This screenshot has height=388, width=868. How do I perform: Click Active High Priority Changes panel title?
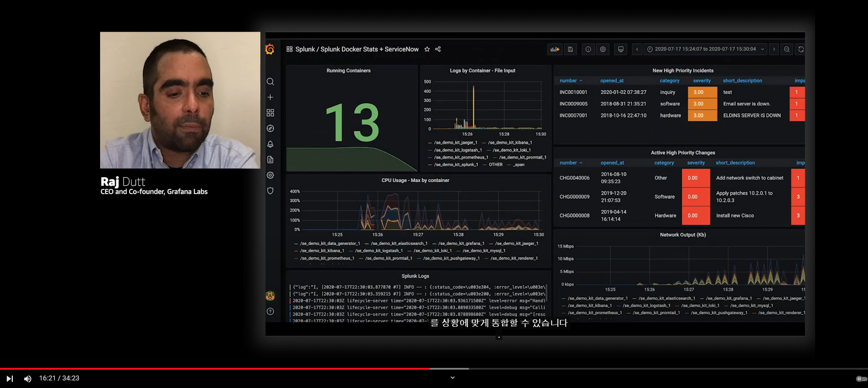click(x=683, y=153)
